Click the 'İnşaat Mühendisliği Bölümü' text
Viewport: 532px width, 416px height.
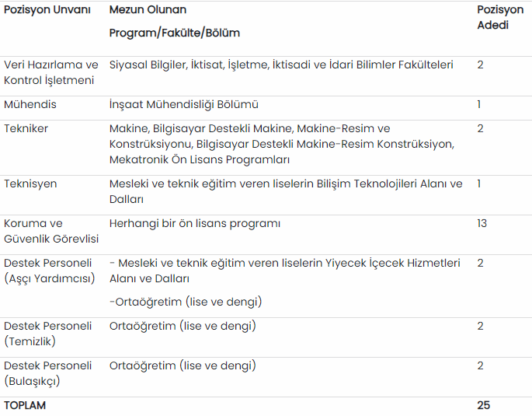coord(183,105)
